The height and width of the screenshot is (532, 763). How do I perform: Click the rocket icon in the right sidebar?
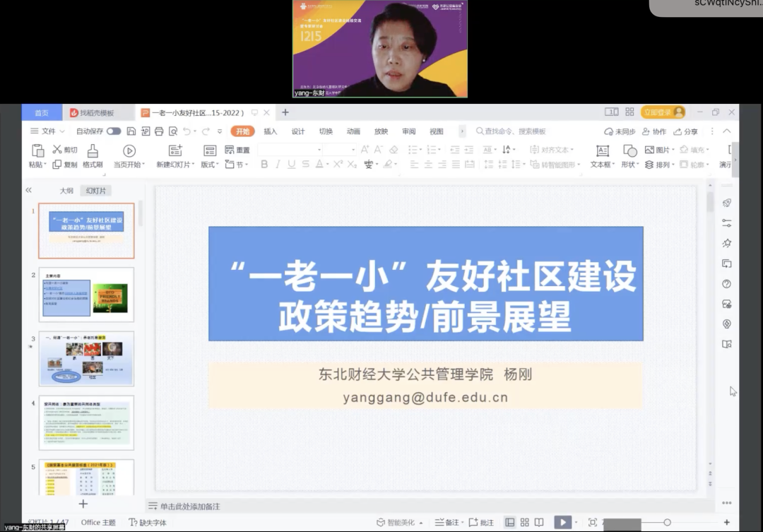pyautogui.click(x=726, y=203)
